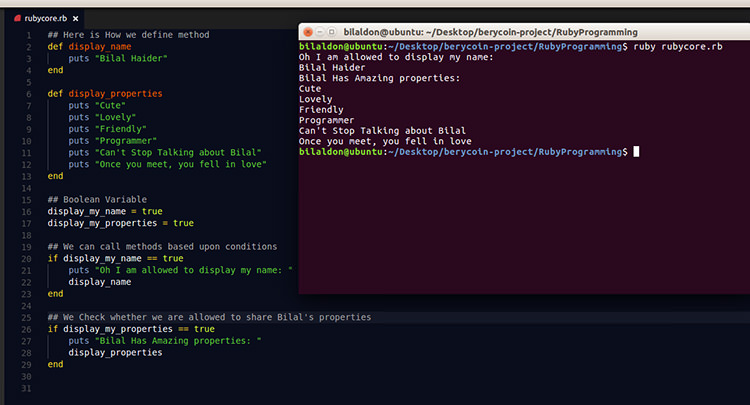The image size is (750, 405).
Task: Click line number 26 in gutter
Action: [x=26, y=329]
